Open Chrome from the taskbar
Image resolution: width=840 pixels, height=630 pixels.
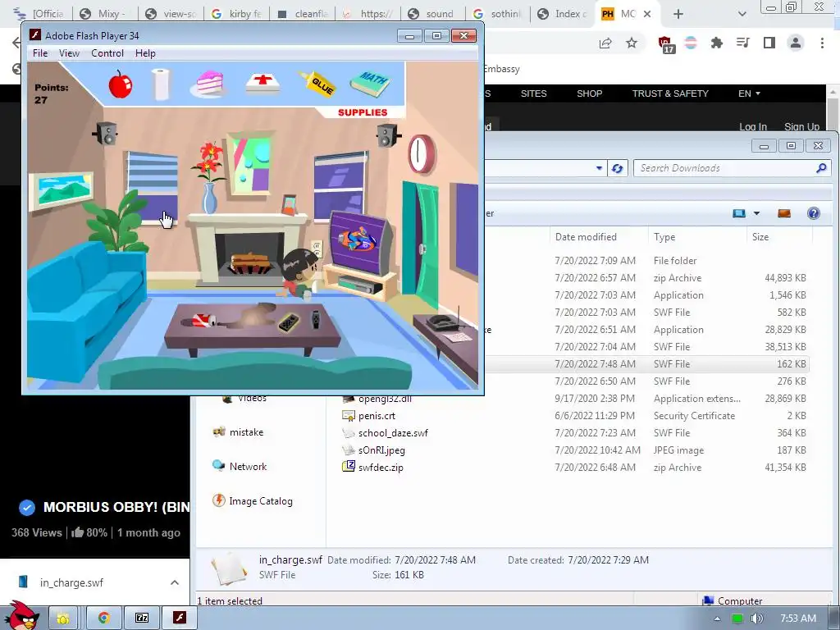(103, 618)
